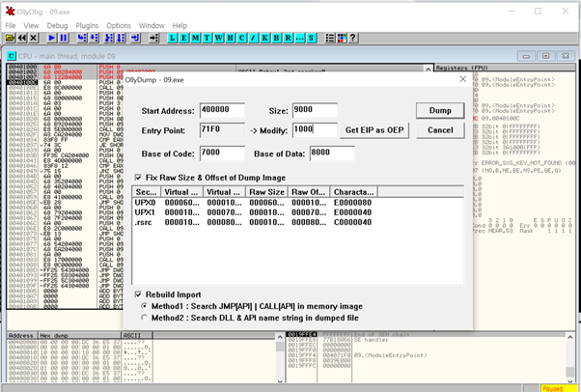Click the Cancel button in OllyDump

click(440, 130)
